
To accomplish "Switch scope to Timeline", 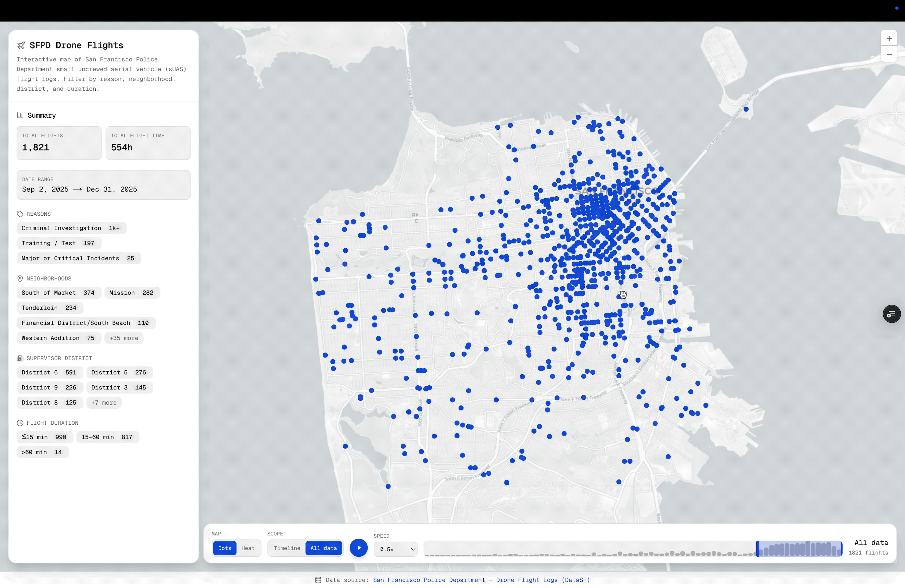I will (287, 548).
